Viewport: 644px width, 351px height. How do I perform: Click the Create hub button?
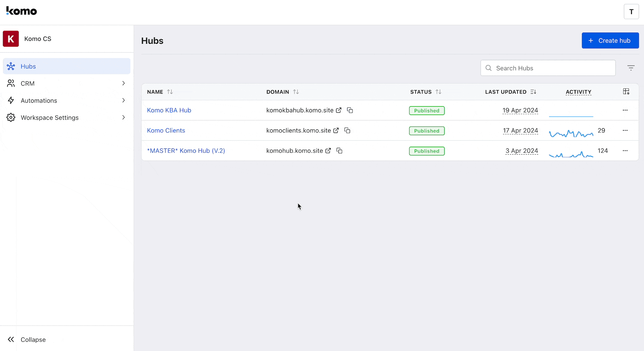tap(610, 41)
